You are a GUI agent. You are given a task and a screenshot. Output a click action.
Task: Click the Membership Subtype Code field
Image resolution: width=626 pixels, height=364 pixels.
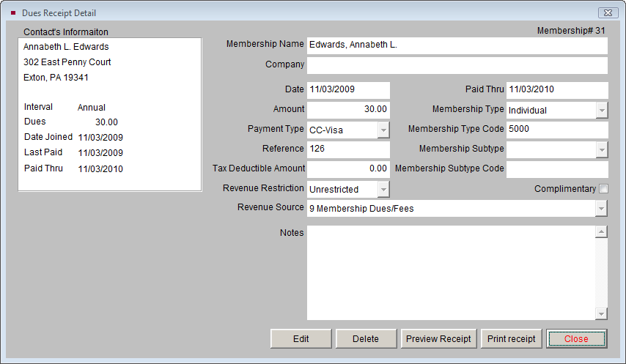click(x=557, y=169)
